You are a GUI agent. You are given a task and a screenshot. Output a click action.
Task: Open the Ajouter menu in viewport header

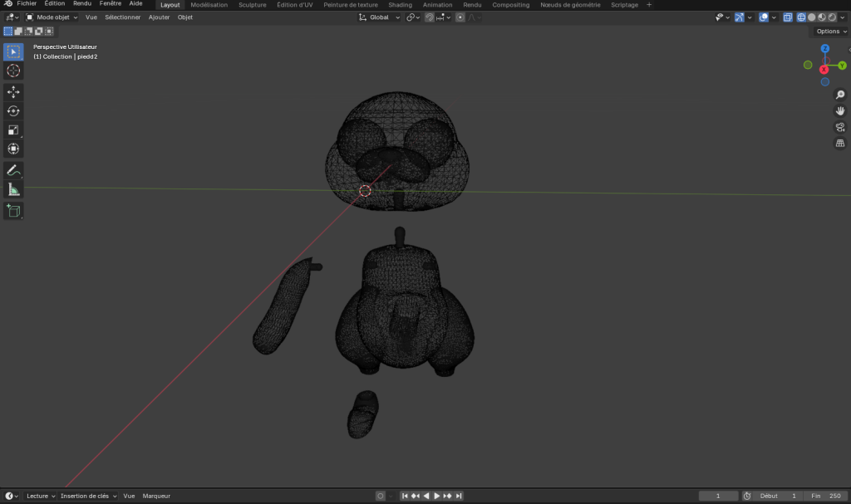(159, 17)
